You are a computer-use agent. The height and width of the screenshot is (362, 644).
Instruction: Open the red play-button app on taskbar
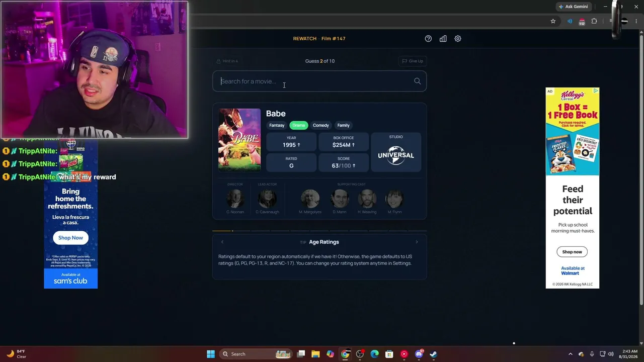pos(404,354)
